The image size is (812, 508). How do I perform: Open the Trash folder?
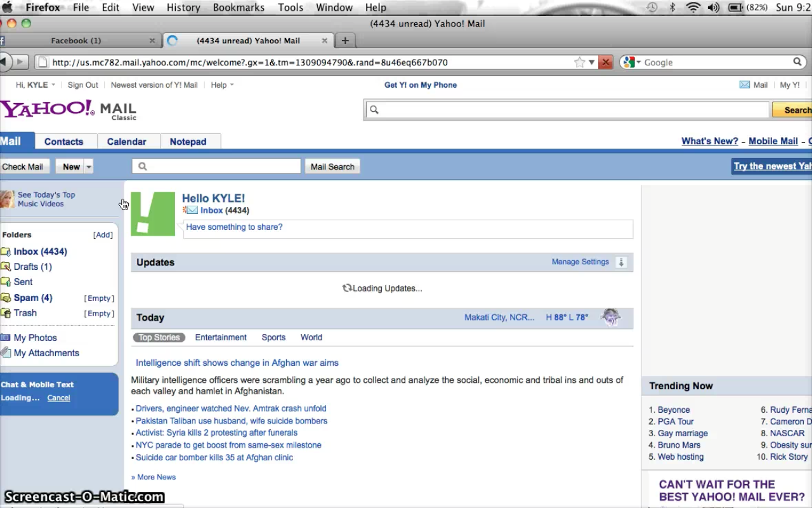(25, 313)
